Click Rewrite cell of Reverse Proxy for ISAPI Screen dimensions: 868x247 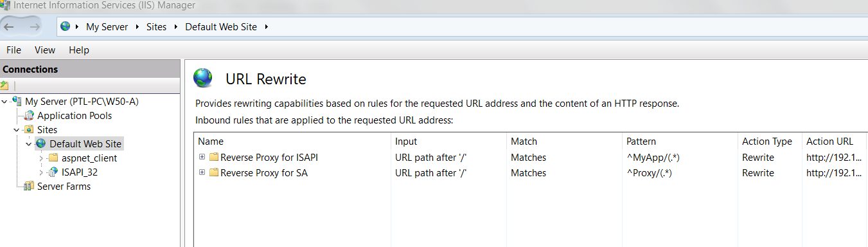[x=758, y=158]
